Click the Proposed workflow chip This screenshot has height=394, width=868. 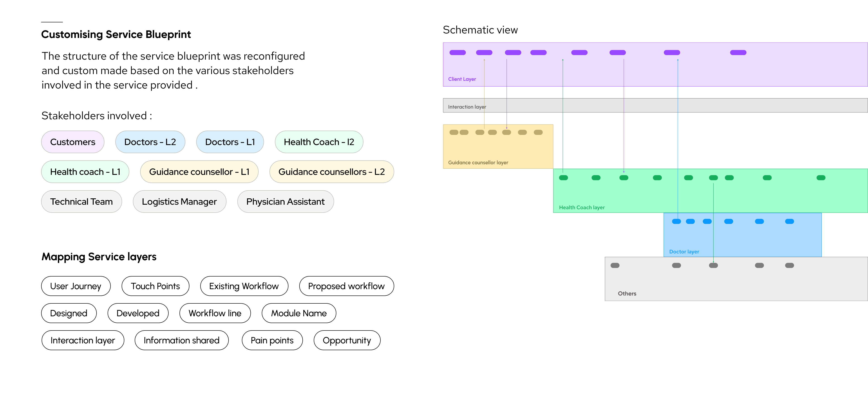tap(346, 286)
